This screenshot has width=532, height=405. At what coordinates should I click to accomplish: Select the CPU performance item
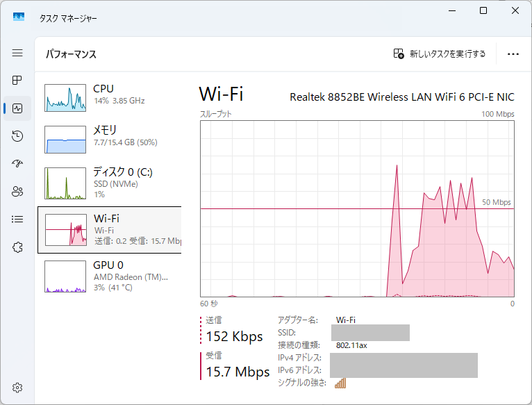(x=109, y=97)
